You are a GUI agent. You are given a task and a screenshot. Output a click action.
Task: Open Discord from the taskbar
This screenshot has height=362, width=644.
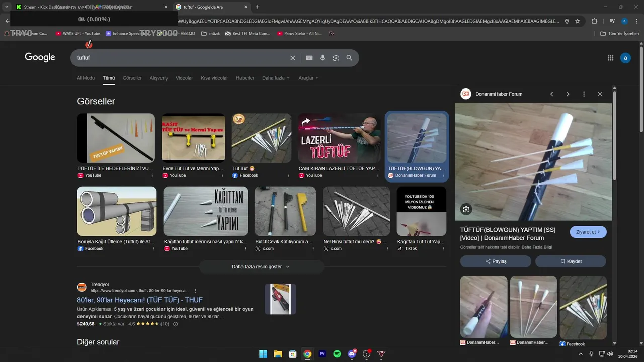point(352,354)
